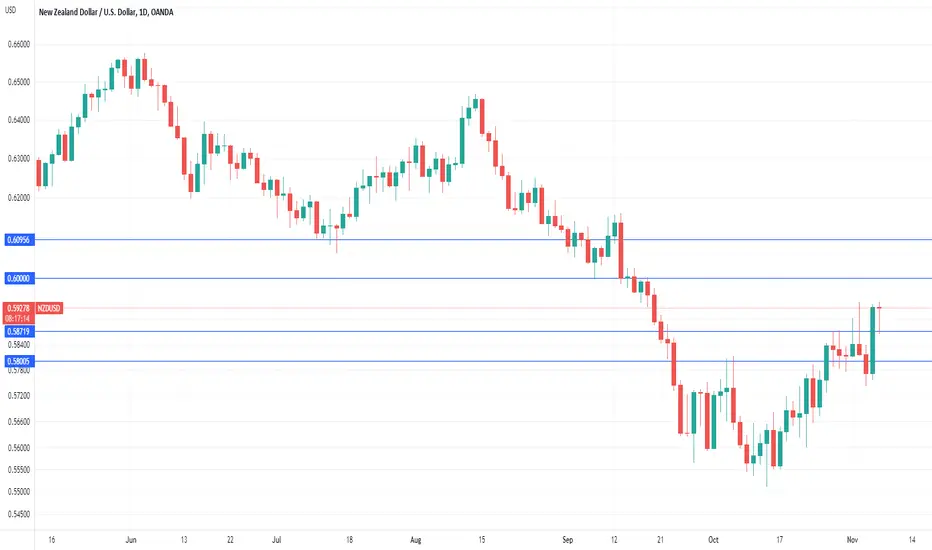Select the blue horizontal line at 0.60956

[483, 240]
